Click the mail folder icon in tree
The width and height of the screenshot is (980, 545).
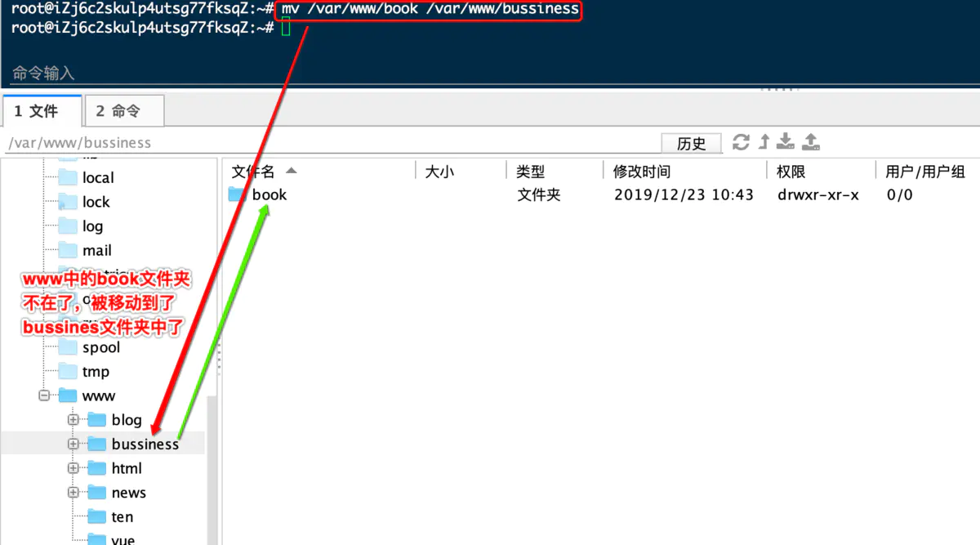68,250
